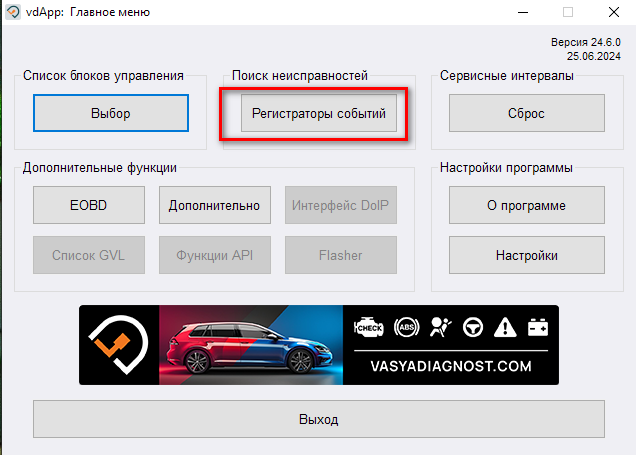Minimize the vdApp window
This screenshot has width=636, height=455.
click(x=523, y=12)
